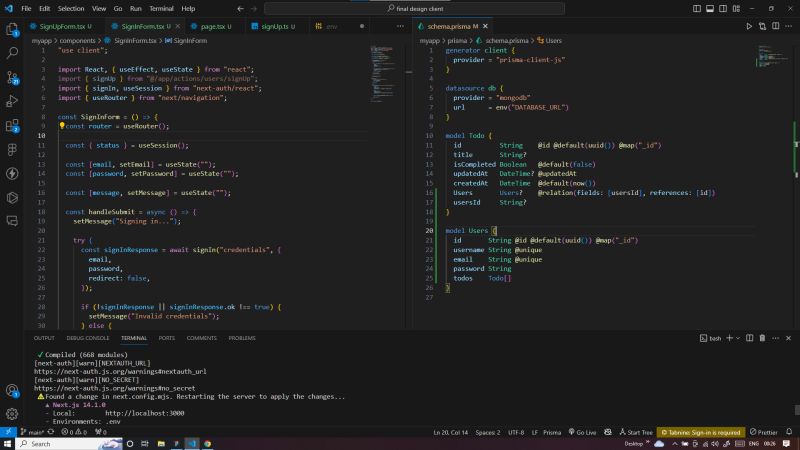Open the Explorer view in activity bar

tap(12, 30)
